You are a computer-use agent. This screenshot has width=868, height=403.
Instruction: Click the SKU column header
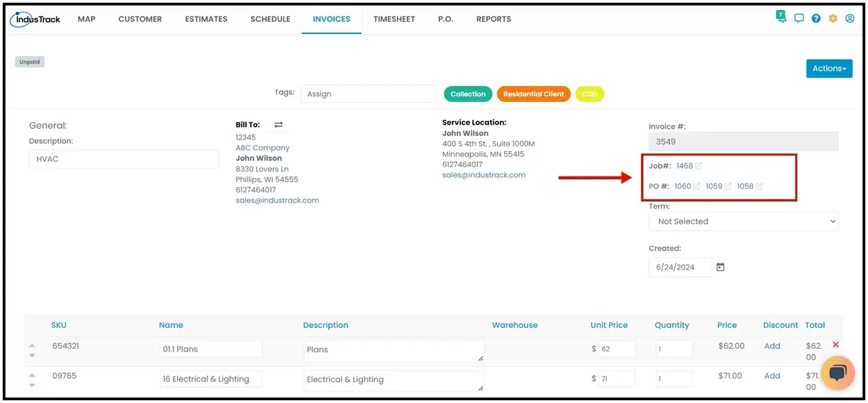click(x=59, y=326)
